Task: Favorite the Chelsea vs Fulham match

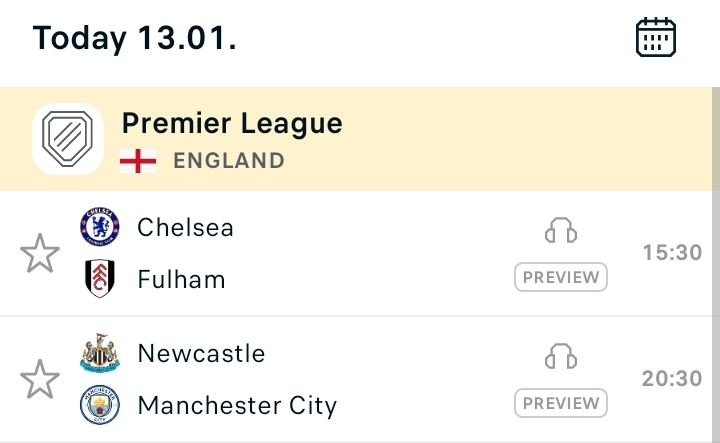Action: 40,254
